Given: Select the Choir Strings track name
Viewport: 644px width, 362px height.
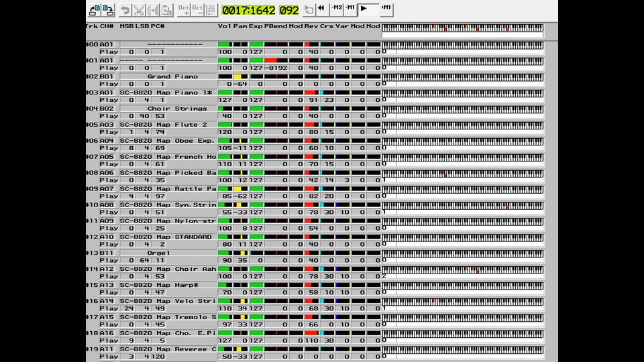Looking at the screenshot, I should tap(168, 109).
